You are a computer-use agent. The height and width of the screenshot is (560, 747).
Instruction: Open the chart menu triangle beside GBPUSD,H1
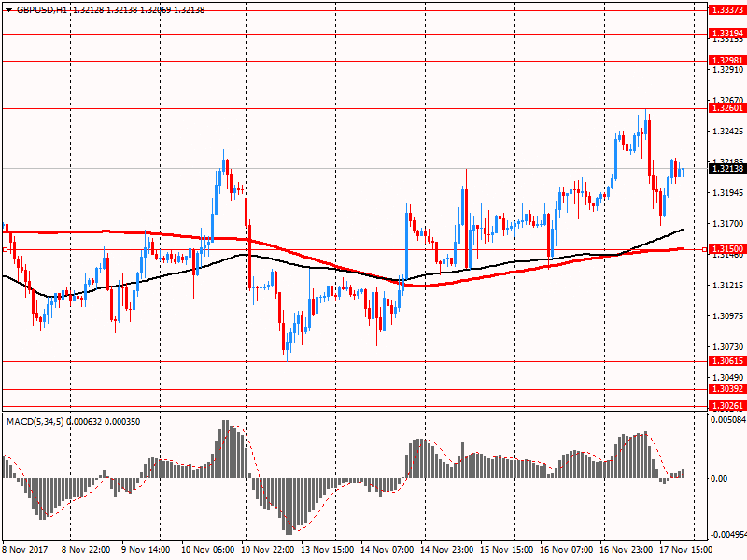8,10
